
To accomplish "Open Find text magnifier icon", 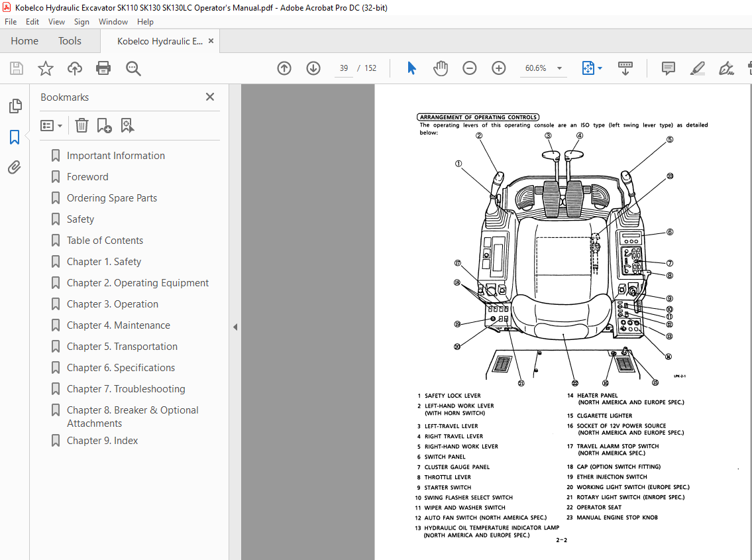I will click(x=133, y=68).
